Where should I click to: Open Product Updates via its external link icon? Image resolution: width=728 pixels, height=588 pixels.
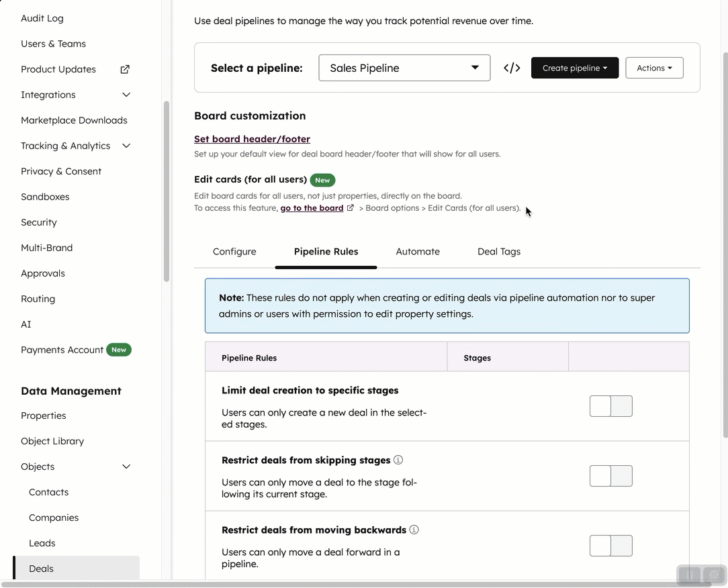coord(124,68)
